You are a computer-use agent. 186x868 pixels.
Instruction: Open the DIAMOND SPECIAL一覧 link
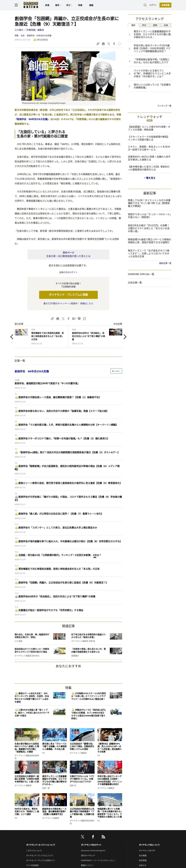[141, 274]
